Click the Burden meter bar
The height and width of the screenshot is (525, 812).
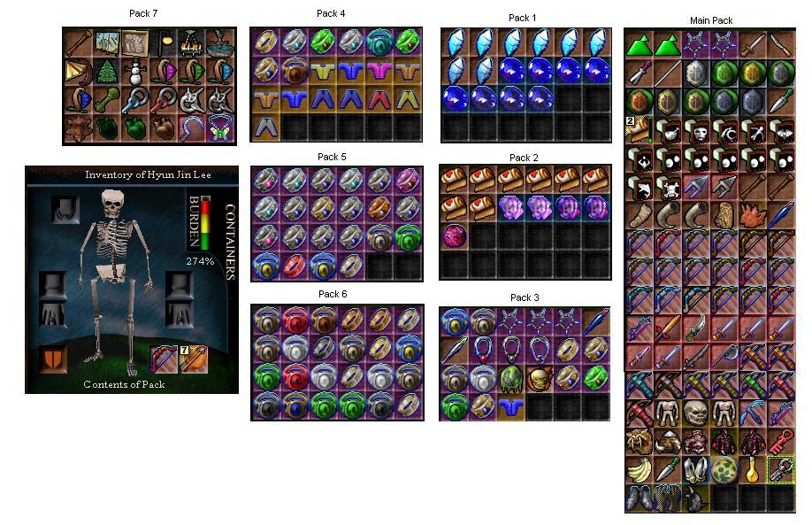[205, 223]
